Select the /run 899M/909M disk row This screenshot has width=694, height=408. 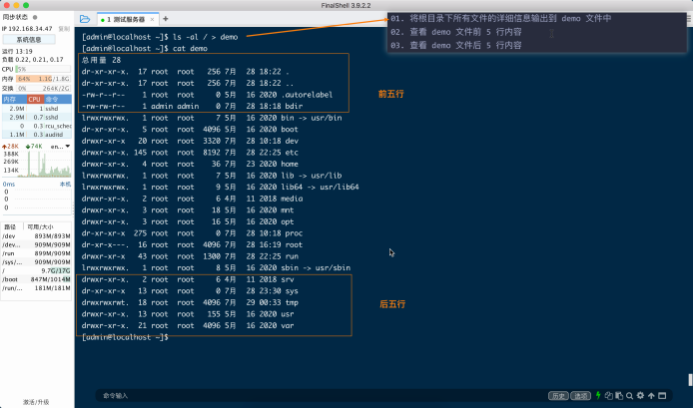click(36, 253)
